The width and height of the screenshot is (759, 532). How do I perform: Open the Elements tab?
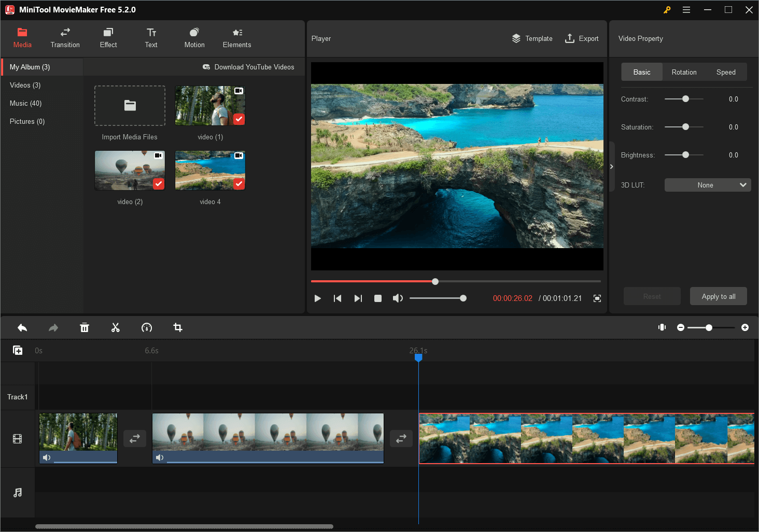(x=237, y=38)
